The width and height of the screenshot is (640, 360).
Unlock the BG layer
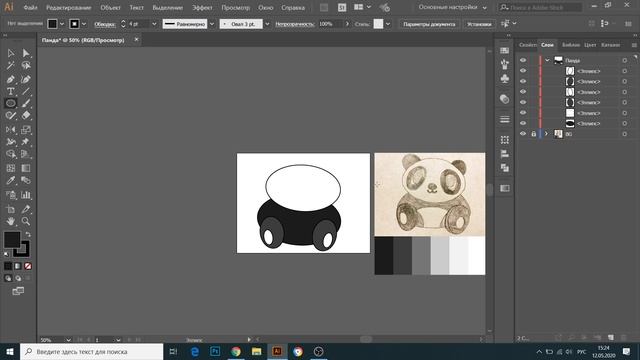coord(533,133)
